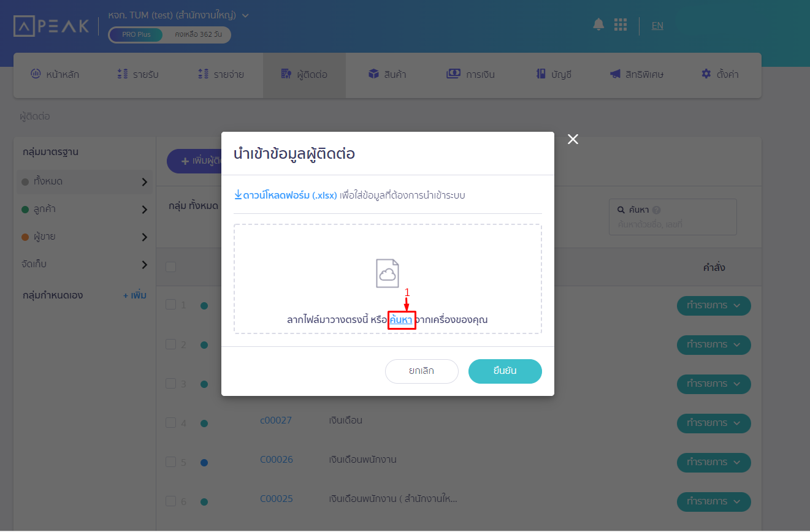Open the รายรับ menu
The height and width of the screenshot is (532, 810).
tap(138, 75)
